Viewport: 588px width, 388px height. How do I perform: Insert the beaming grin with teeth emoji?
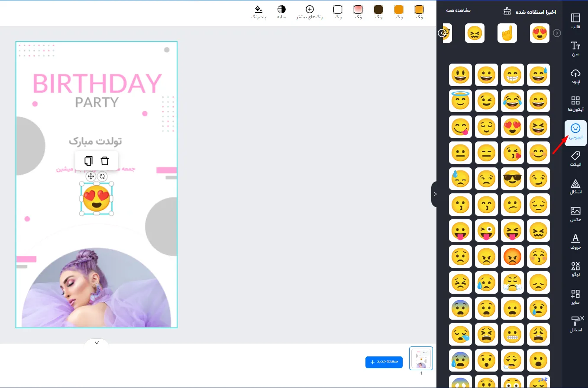pyautogui.click(x=512, y=75)
